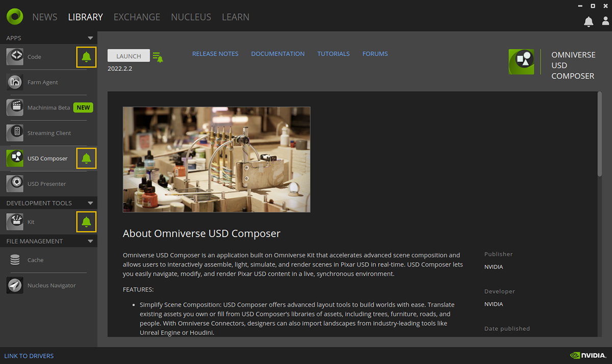Image resolution: width=612 pixels, height=364 pixels.
Task: Click the 'Developer' label
Action: (x=500, y=291)
